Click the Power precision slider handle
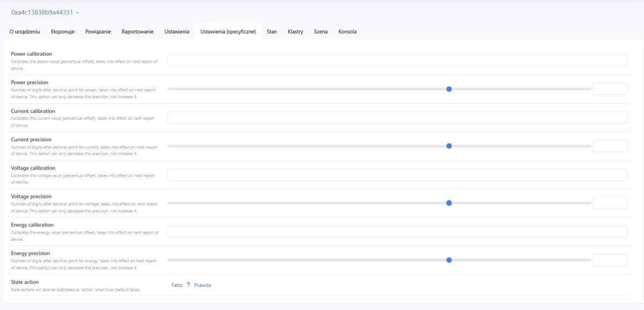The height and width of the screenshot is (310, 644). click(449, 89)
